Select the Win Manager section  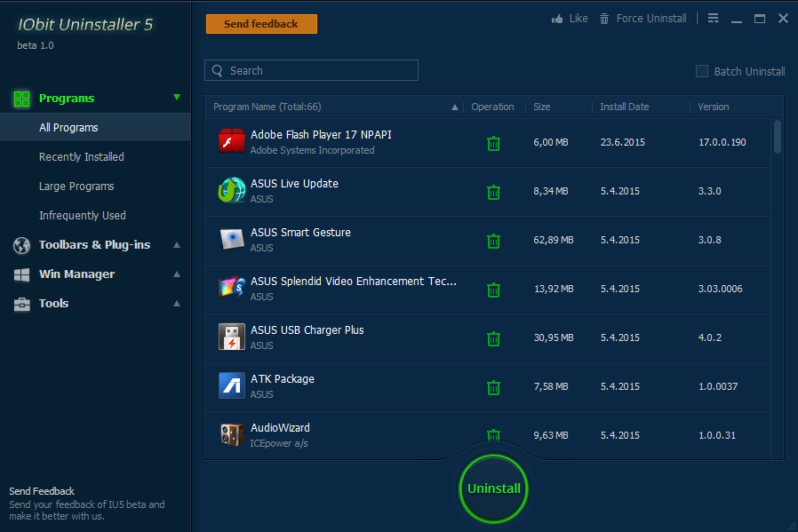coord(95,274)
